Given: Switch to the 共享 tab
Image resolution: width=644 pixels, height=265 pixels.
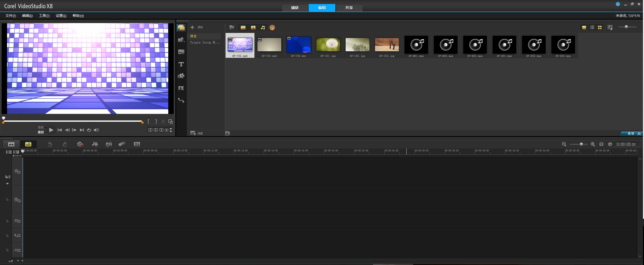Looking at the screenshot, I should tap(349, 8).
